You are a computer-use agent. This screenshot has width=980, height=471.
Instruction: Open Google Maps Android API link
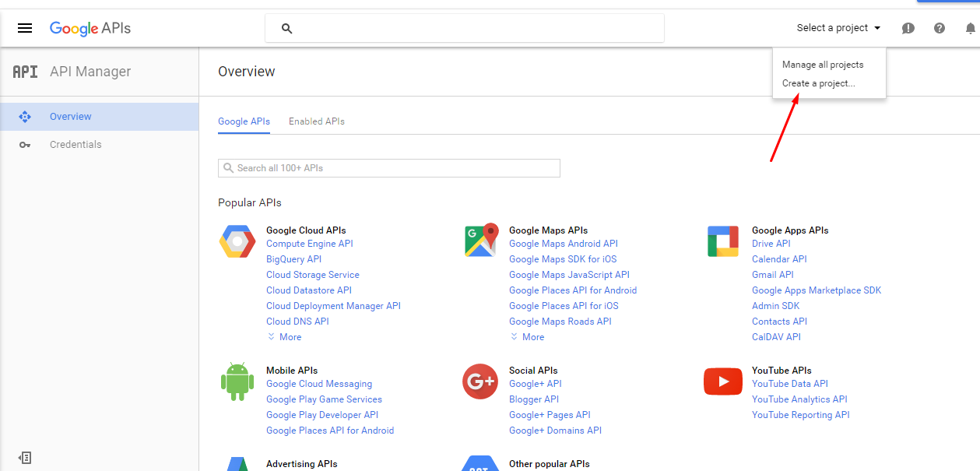tap(564, 244)
